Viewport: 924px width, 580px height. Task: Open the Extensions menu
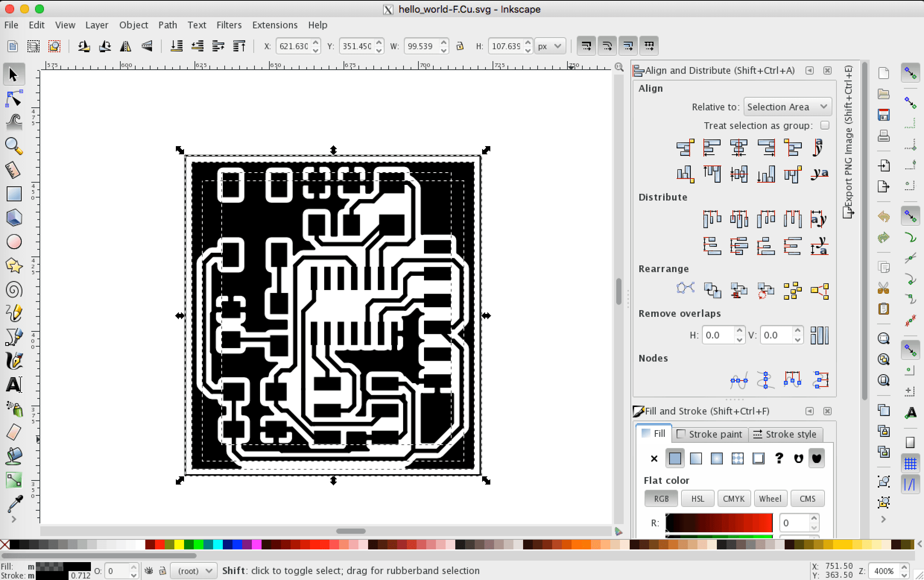tap(275, 25)
